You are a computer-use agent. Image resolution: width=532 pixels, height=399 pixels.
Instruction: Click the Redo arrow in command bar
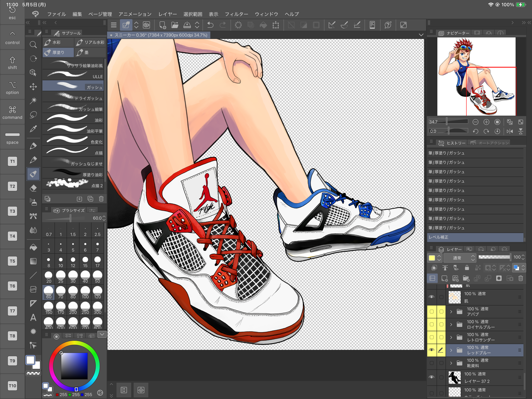[223, 25]
